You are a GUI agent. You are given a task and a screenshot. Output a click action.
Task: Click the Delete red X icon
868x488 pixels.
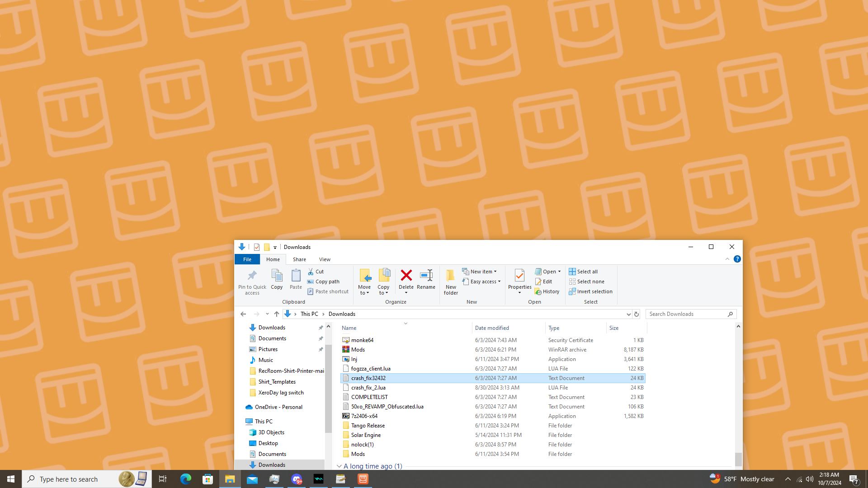pos(406,276)
